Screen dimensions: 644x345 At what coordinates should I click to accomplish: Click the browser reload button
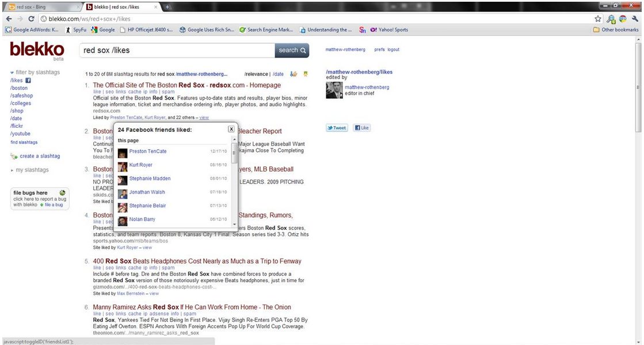31,18
